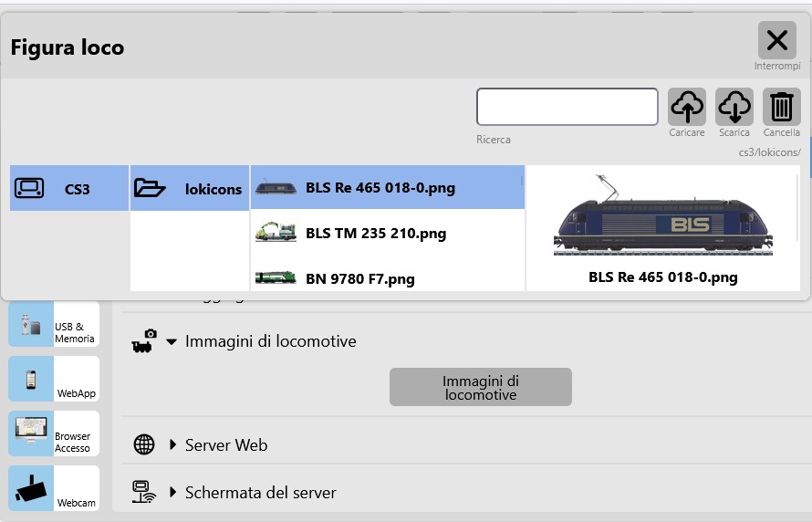
Task: Close the Figura loco dialog with X
Action: [x=776, y=40]
